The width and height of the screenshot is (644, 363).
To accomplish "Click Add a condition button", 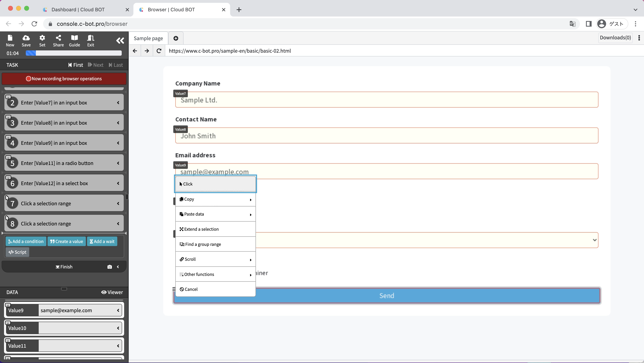I will click(26, 241).
